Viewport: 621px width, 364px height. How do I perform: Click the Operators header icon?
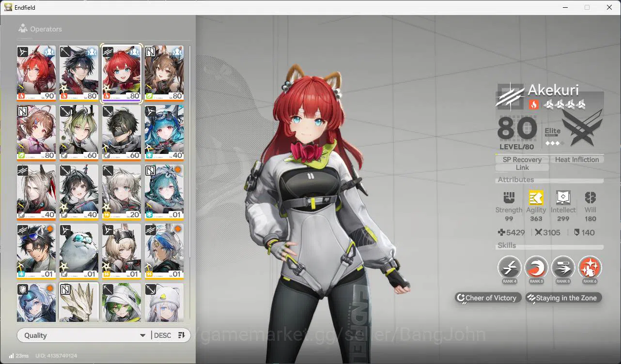[x=22, y=29]
